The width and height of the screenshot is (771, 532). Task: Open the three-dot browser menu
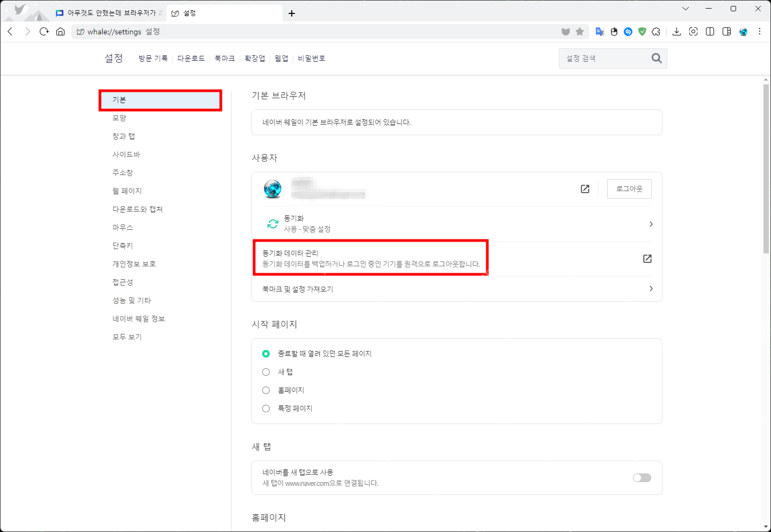click(760, 32)
